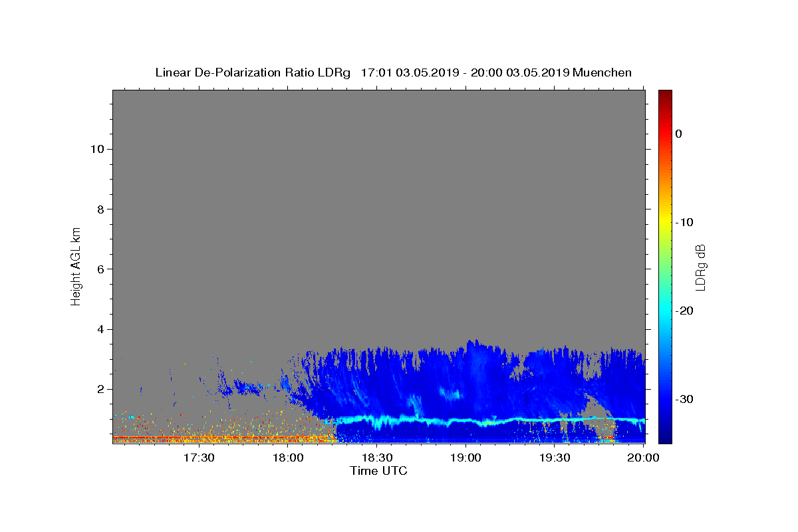The image size is (798, 532).
Task: Click the 17:30 time axis tick label
Action: pos(199,458)
